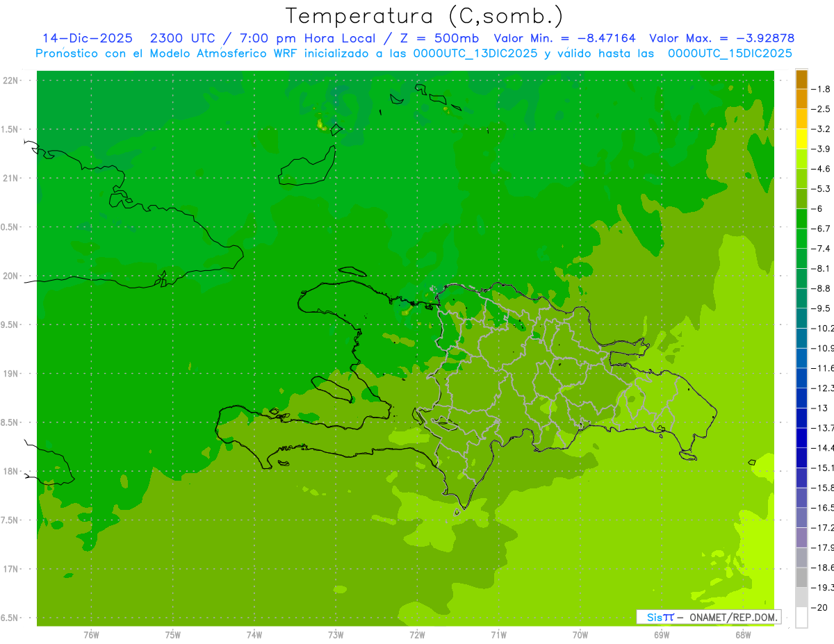Click the -15.8 colorbar value
Image resolution: width=834 pixels, height=644 pixels.
(823, 488)
